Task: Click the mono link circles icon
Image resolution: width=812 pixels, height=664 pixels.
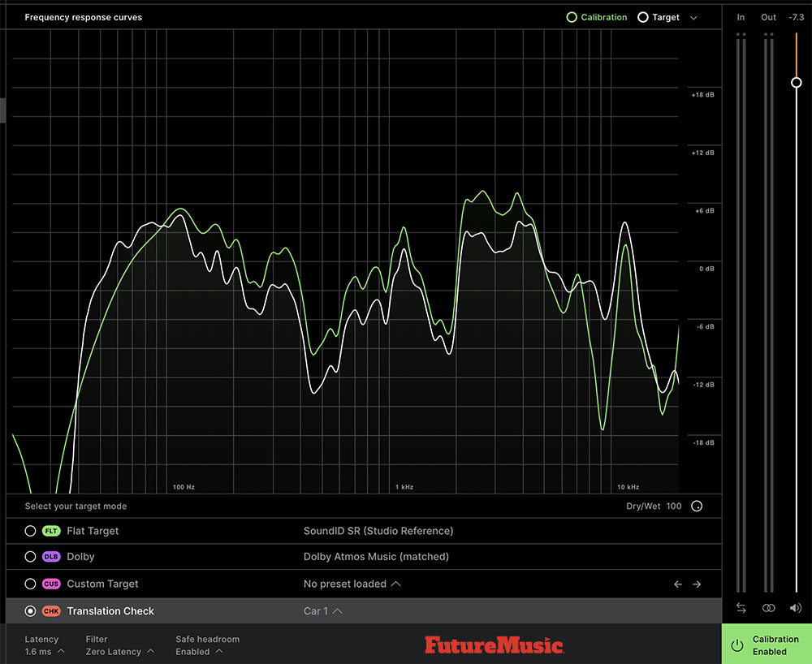Action: [768, 608]
